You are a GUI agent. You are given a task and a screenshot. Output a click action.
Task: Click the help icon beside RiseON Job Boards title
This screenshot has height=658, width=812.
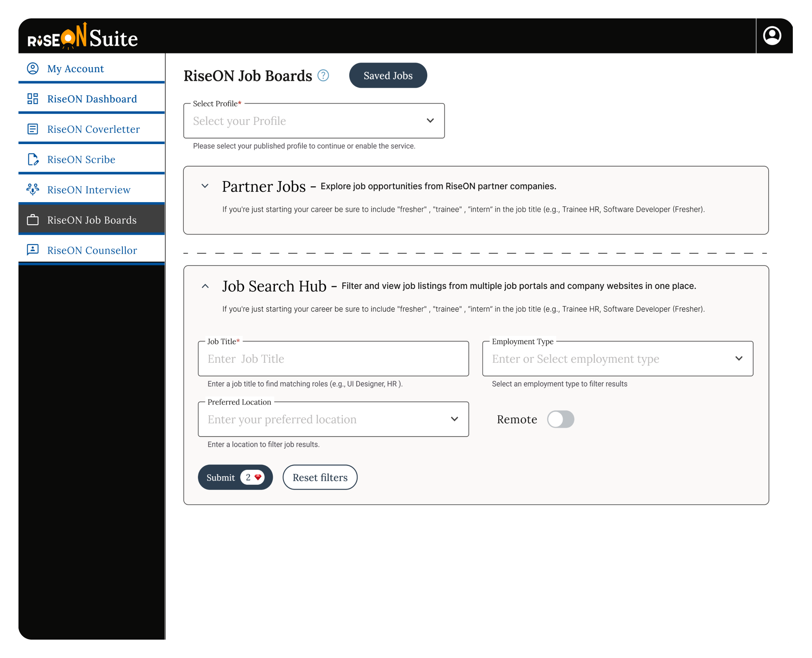tap(322, 76)
